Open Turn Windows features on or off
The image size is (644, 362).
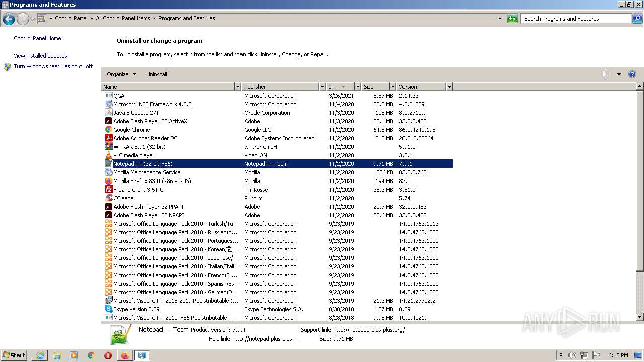[53, 66]
